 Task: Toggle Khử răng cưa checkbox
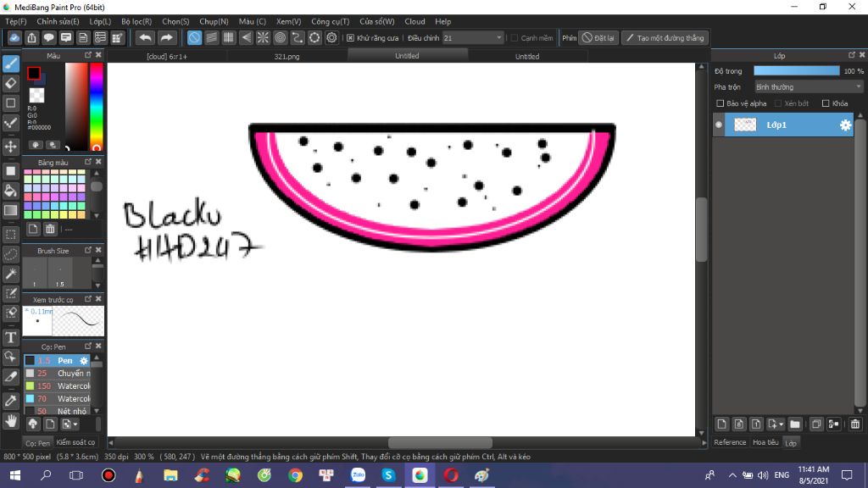(x=350, y=38)
